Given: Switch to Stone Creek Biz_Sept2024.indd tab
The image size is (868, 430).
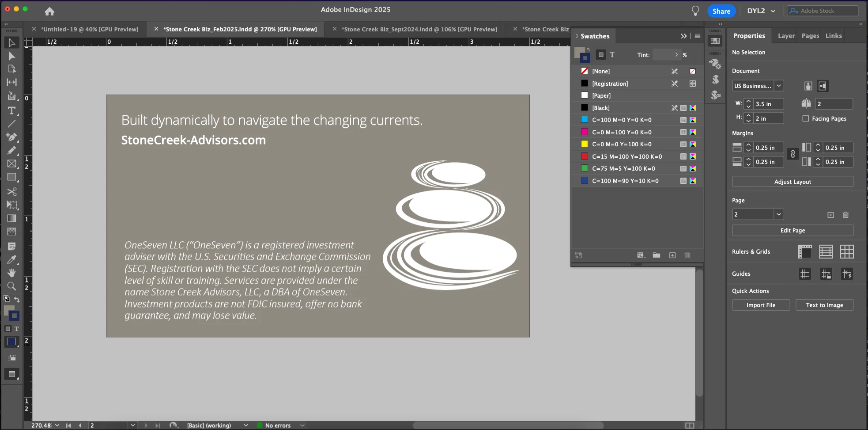Looking at the screenshot, I should tap(419, 29).
